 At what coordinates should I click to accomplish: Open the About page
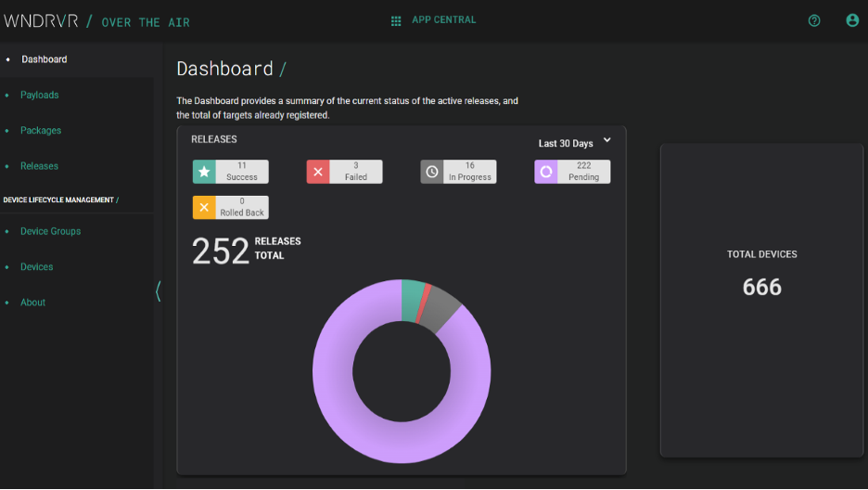pos(32,303)
